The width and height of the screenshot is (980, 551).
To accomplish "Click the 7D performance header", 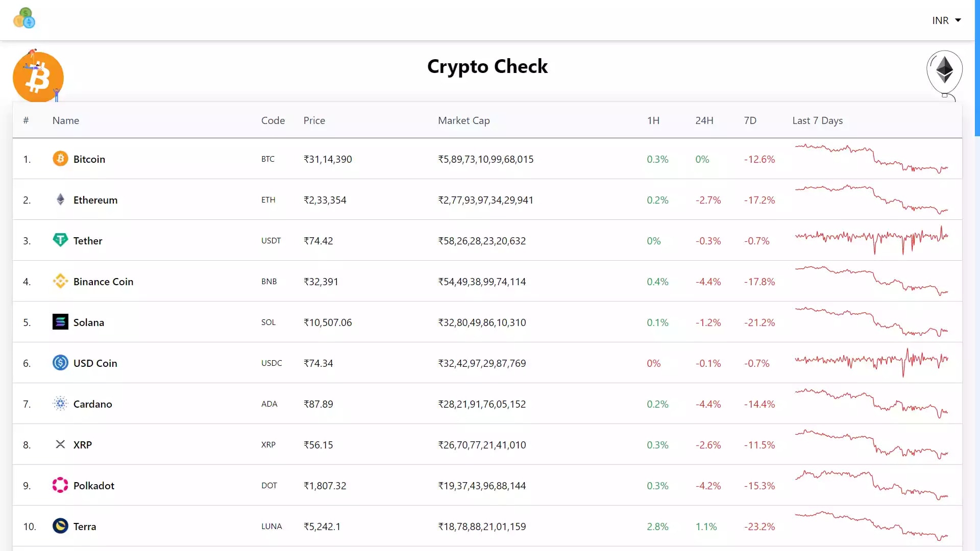I will pos(750,120).
